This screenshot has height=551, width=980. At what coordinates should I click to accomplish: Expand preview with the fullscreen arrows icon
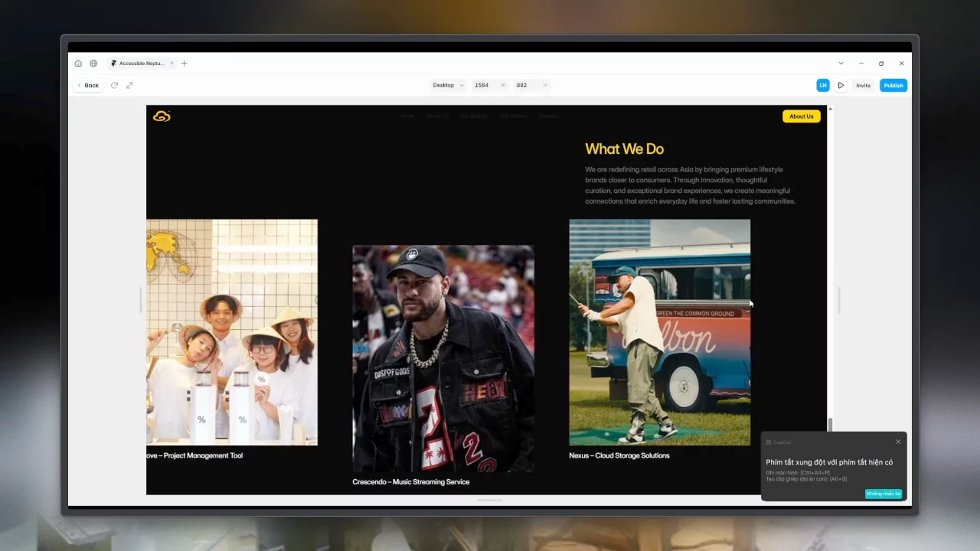129,85
